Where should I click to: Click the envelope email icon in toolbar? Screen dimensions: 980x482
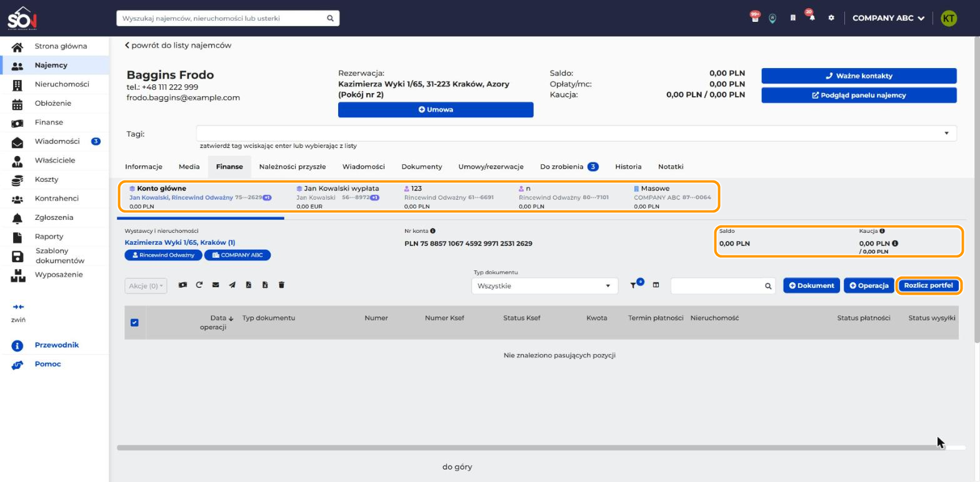click(x=216, y=285)
